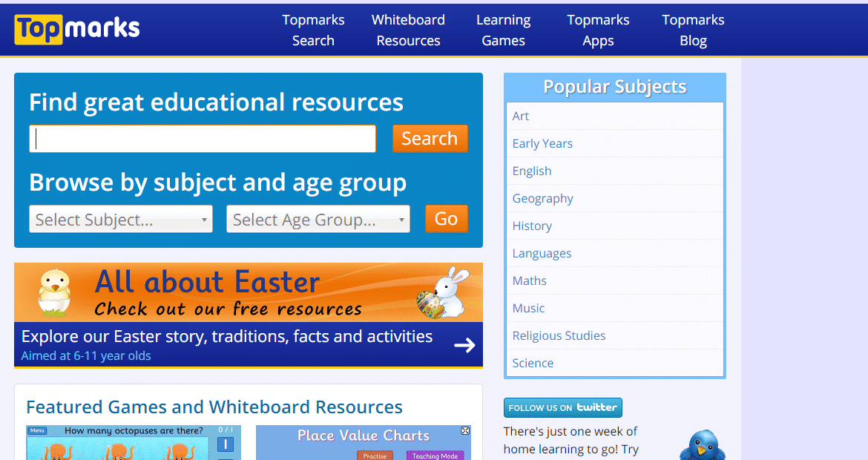Click Menu button in octopus game
Image resolution: width=868 pixels, height=460 pixels.
click(38, 430)
